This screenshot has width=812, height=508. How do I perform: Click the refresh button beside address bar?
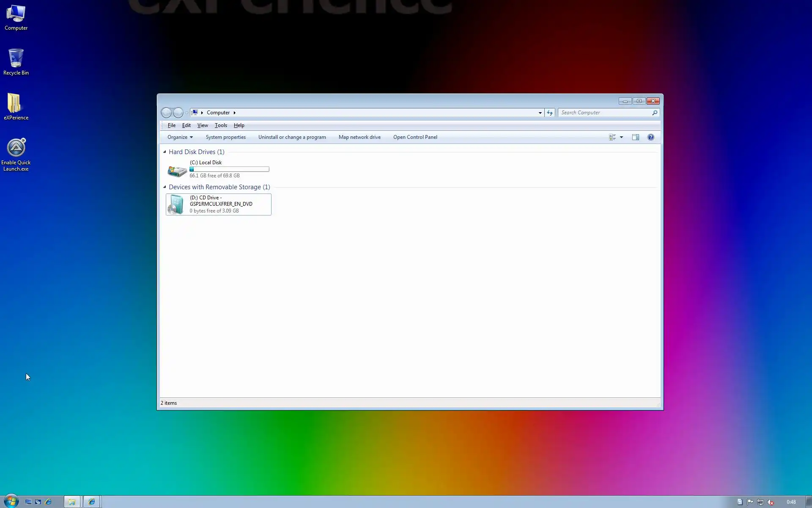(549, 113)
